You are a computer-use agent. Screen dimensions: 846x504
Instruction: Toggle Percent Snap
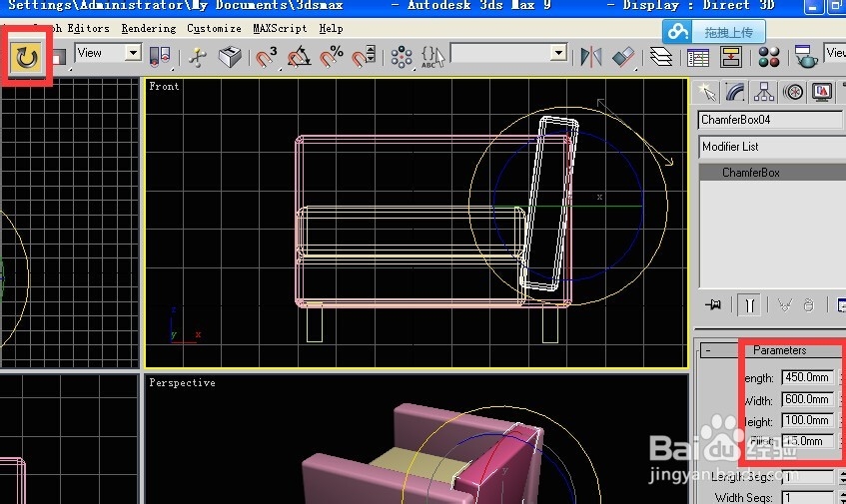332,57
